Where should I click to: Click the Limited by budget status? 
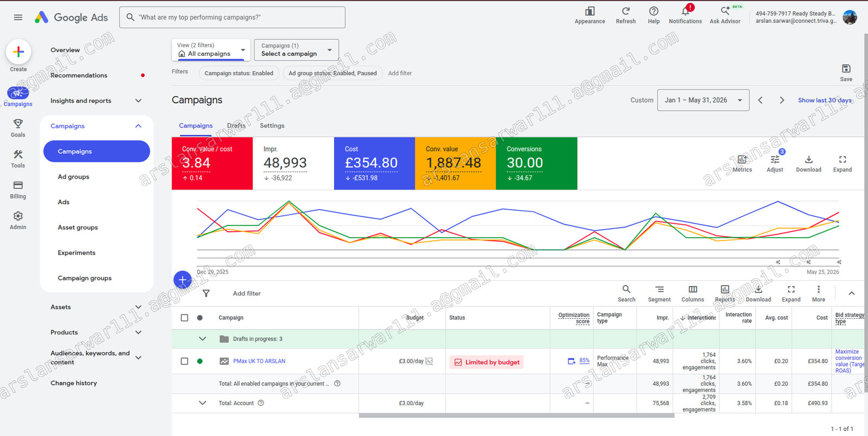[487, 362]
